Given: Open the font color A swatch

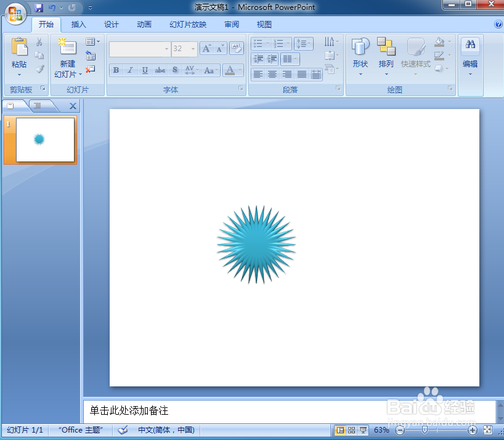Looking at the screenshot, I should [229, 70].
